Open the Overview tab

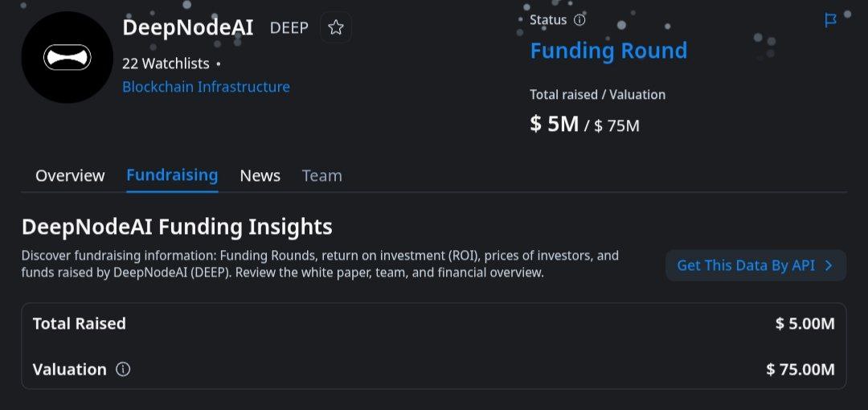(70, 175)
